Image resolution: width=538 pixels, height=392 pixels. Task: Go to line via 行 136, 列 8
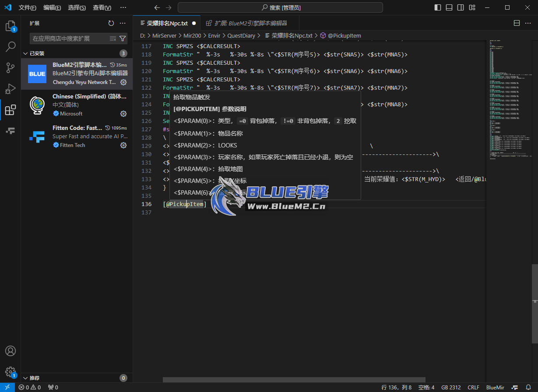397,387
